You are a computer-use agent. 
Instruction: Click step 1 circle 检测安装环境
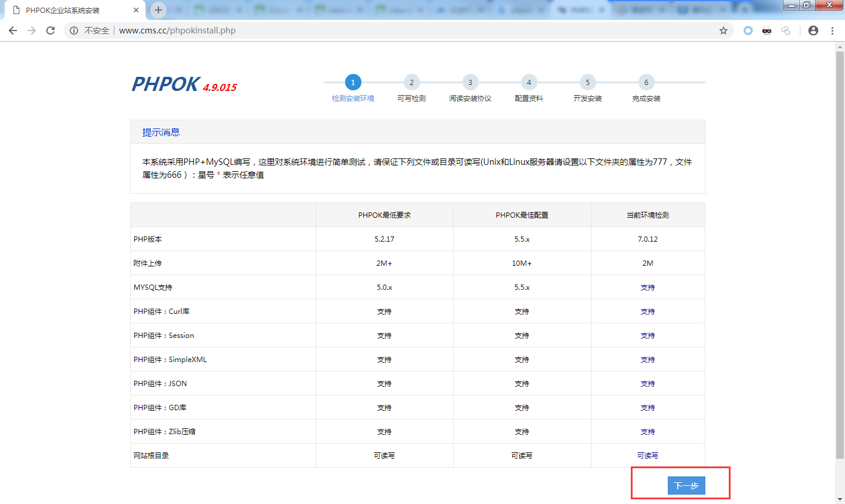point(353,82)
